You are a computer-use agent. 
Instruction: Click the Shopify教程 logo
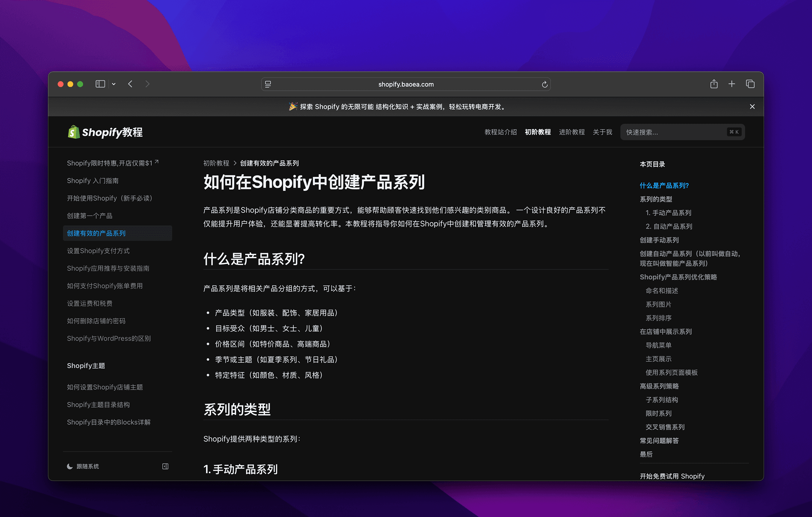click(x=105, y=132)
